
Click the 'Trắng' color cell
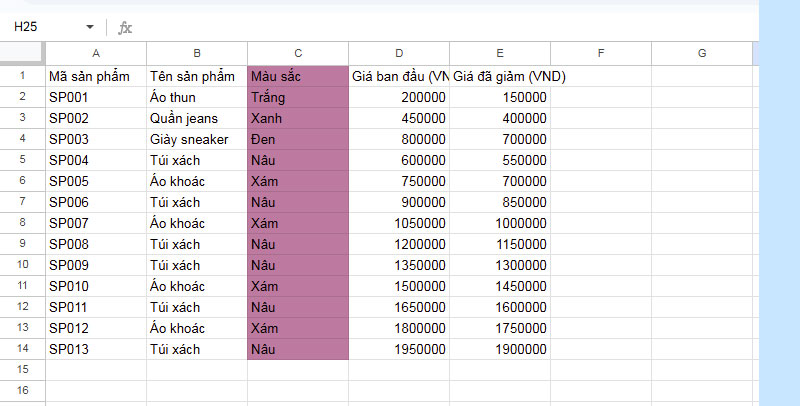click(x=298, y=97)
